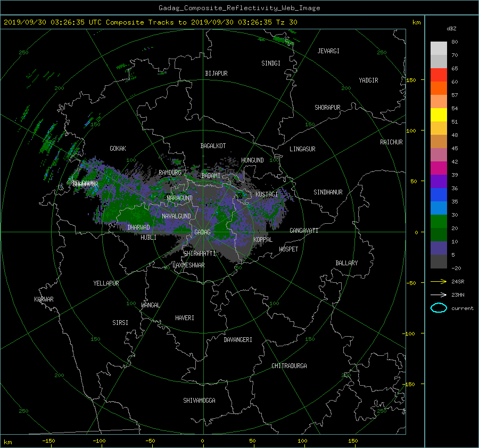
Task: Click the SHIVAMOGGA city label
Action: 199,401
